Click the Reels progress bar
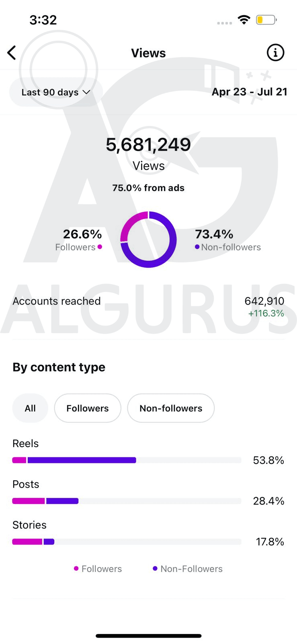This screenshot has height=644, width=297. tap(127, 460)
